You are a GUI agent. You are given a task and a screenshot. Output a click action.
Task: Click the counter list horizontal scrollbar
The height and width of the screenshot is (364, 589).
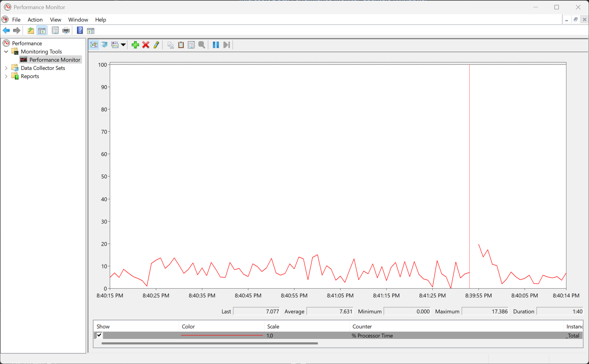click(x=210, y=343)
